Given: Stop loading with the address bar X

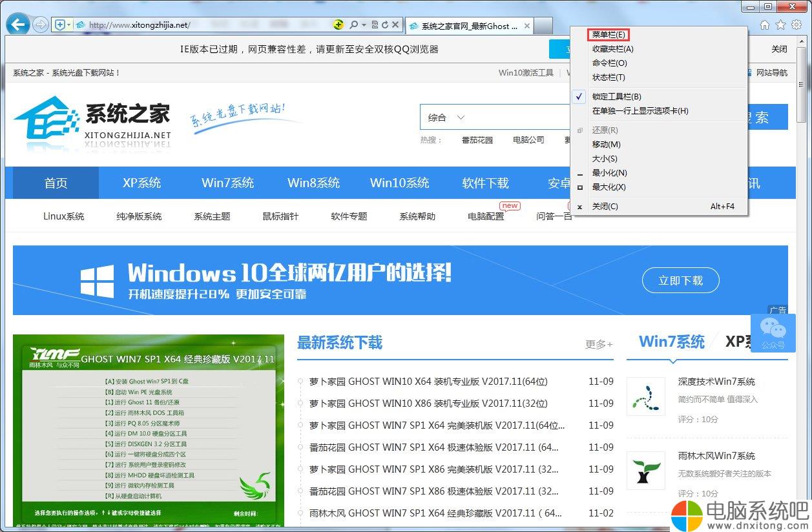Looking at the screenshot, I should (x=395, y=25).
